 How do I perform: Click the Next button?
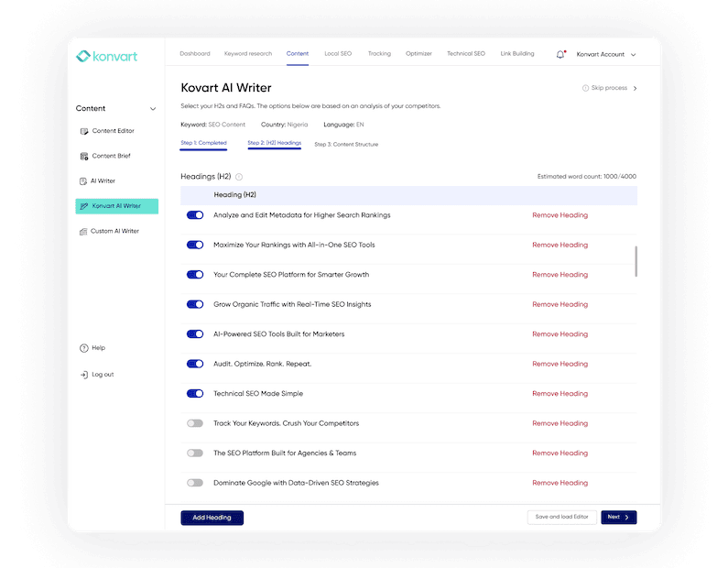(x=619, y=517)
